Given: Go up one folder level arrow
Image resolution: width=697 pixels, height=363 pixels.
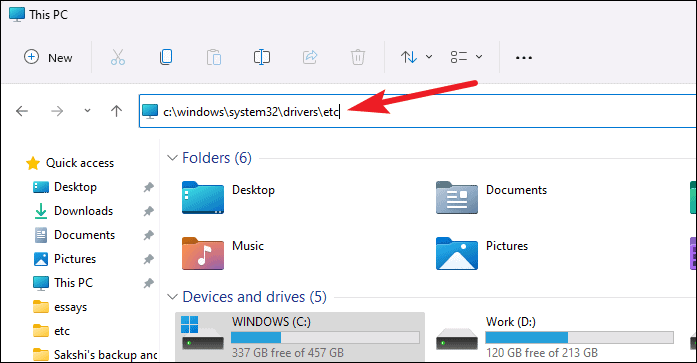Looking at the screenshot, I should (116, 111).
